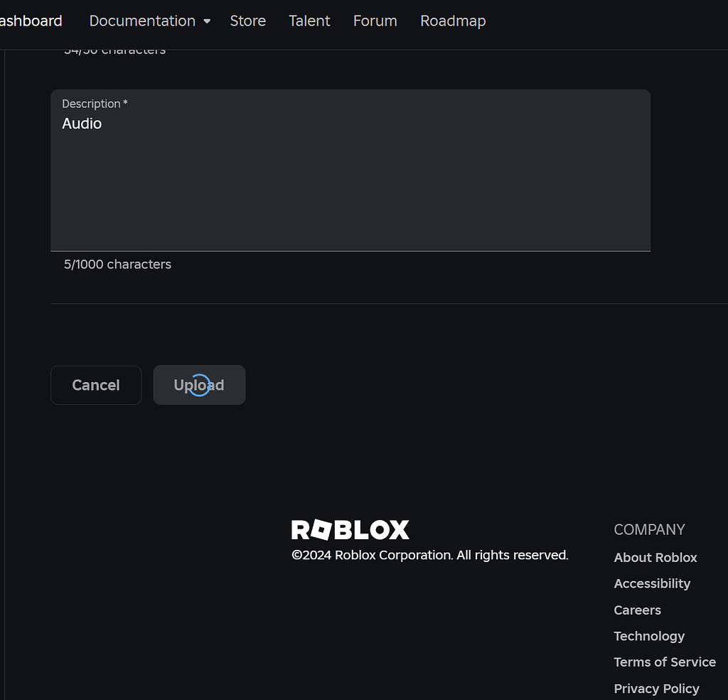This screenshot has height=700, width=728.
Task: Open the Dashboard
Action: point(30,21)
